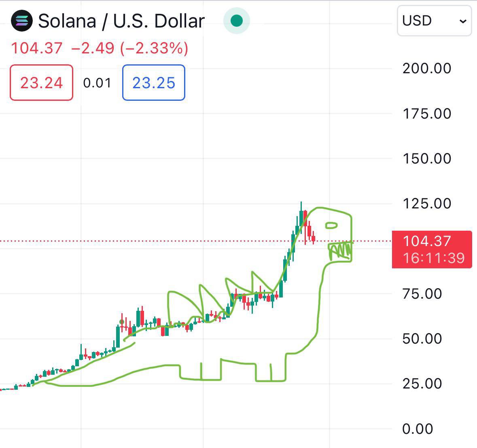Click the blue 23.25 buy button
This screenshot has width=477, height=448.
point(154,83)
